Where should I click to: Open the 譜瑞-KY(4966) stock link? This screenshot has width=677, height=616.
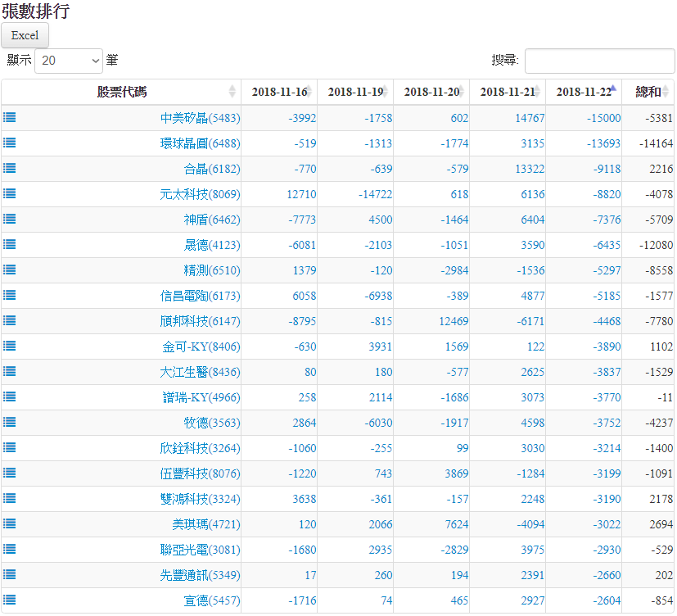click(201, 397)
